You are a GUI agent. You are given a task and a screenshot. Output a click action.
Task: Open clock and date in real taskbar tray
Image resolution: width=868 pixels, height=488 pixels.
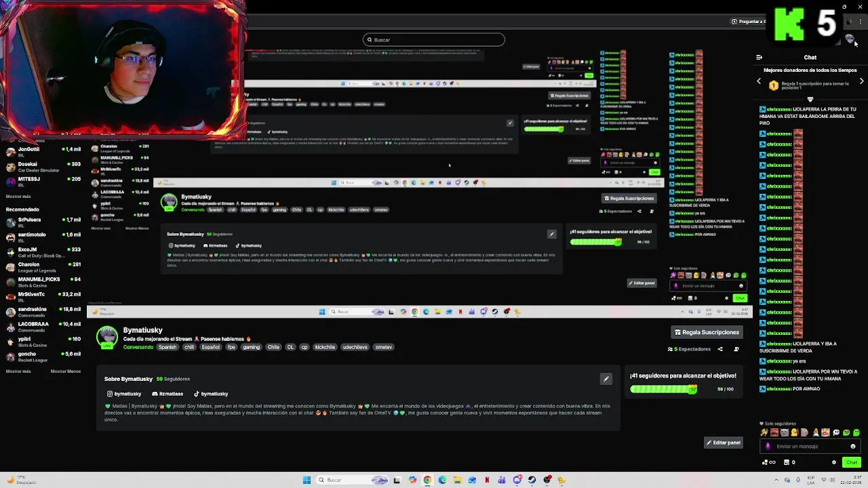[x=852, y=480]
